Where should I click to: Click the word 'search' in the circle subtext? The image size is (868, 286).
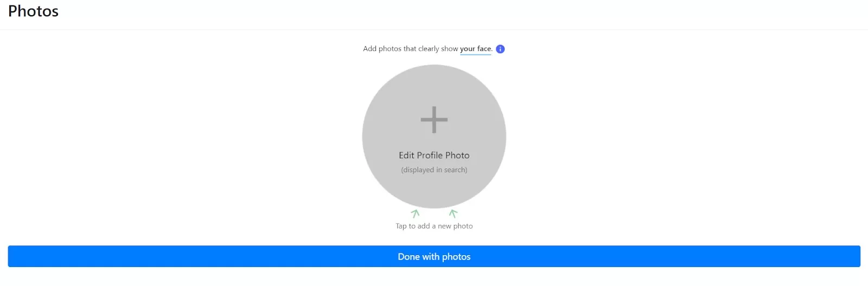455,170
